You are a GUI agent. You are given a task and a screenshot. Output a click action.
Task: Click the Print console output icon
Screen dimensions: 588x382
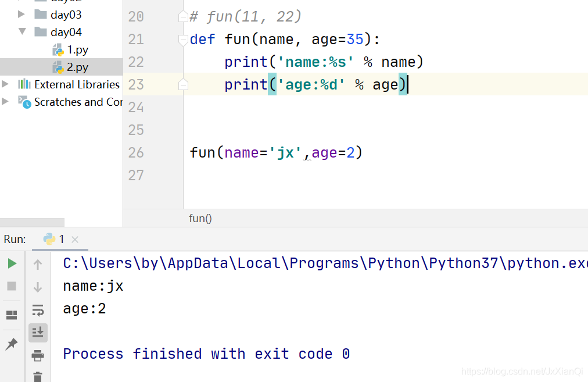[38, 355]
